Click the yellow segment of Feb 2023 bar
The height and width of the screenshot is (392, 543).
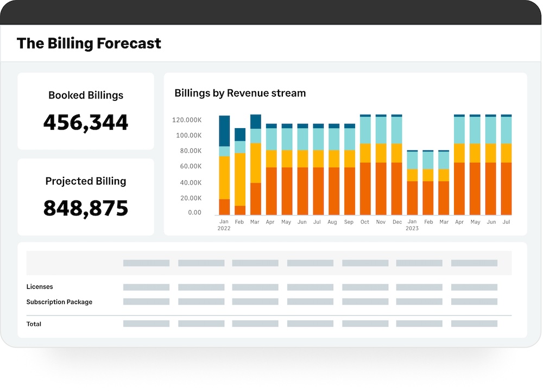(x=428, y=175)
